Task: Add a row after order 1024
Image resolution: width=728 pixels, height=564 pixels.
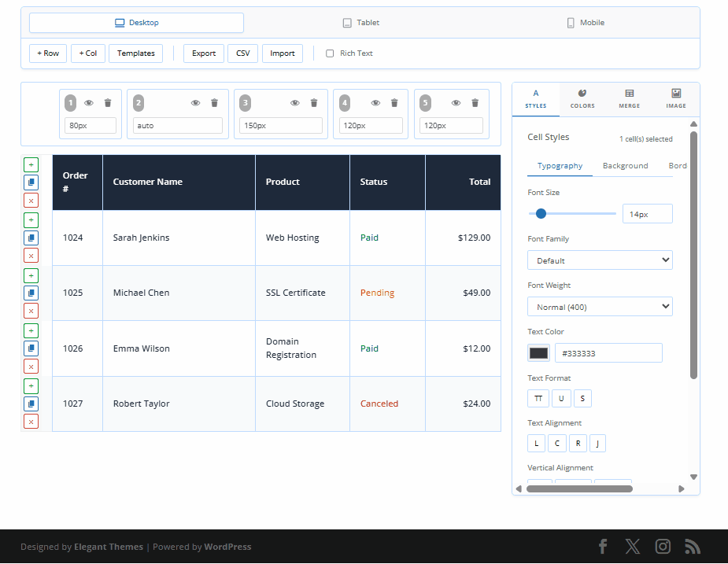Action: [31, 220]
